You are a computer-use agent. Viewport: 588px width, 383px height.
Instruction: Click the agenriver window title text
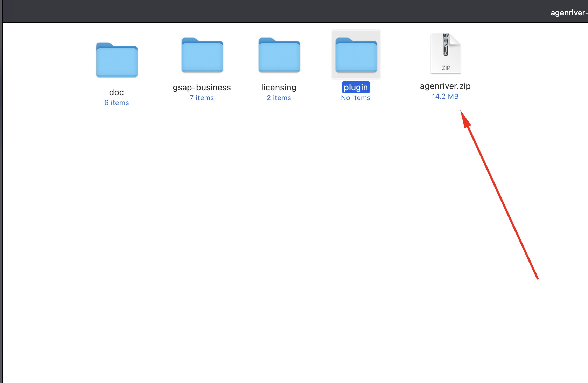point(568,13)
